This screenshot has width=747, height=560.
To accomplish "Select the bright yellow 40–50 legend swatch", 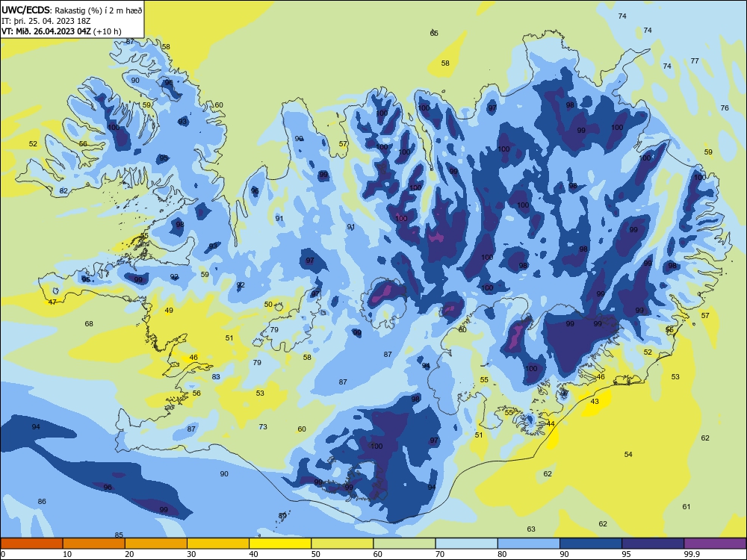I will [280, 544].
